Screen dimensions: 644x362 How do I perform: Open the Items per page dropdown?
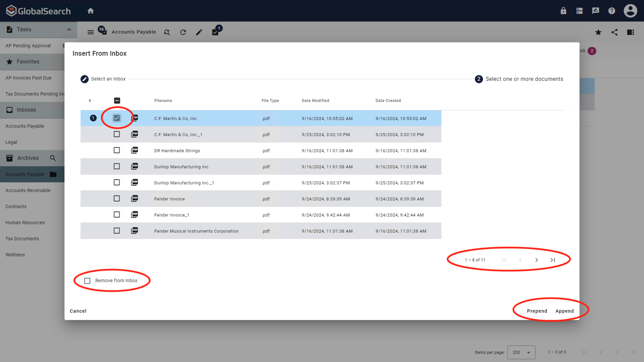click(x=521, y=352)
